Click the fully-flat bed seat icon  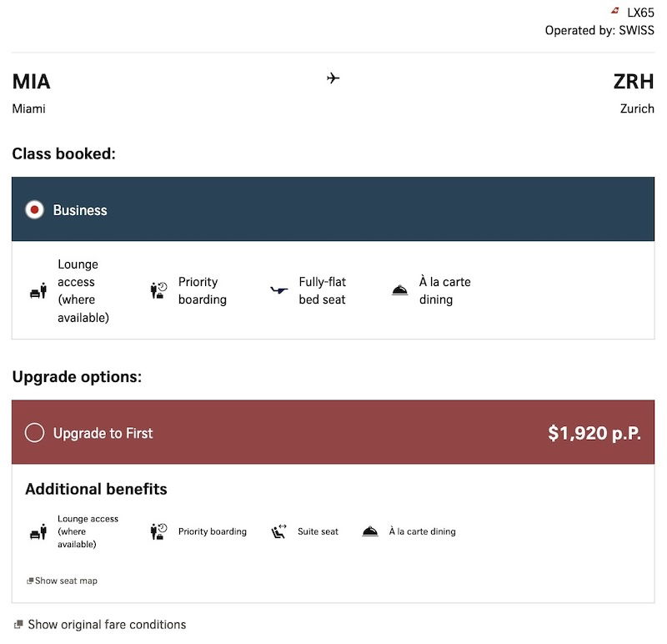[278, 291]
